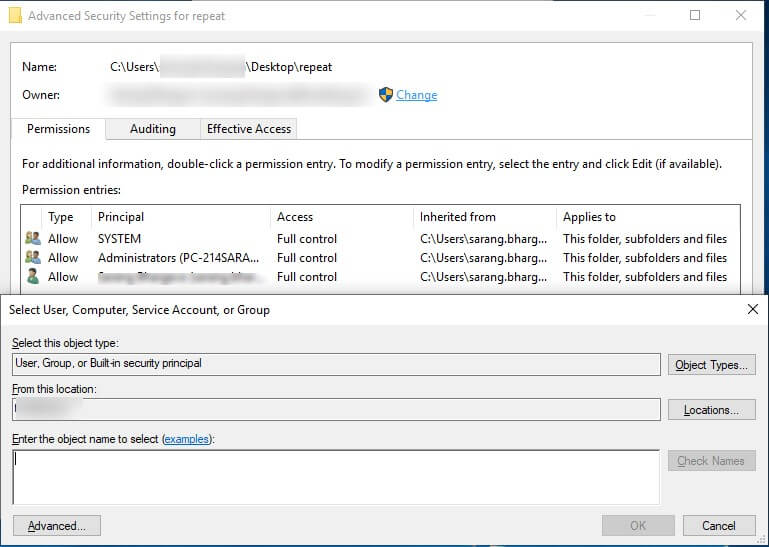Select the SYSTEM principal entry
Screen dimensions: 769x547
(119, 239)
